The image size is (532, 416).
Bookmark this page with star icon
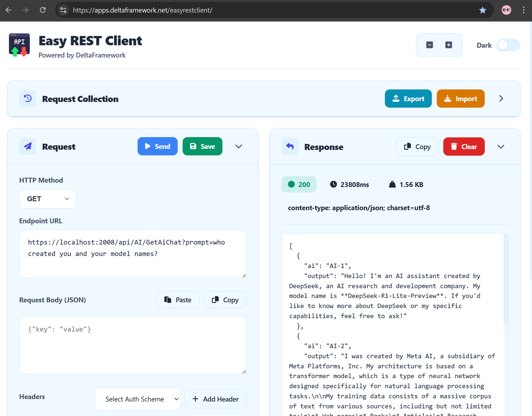[482, 10]
